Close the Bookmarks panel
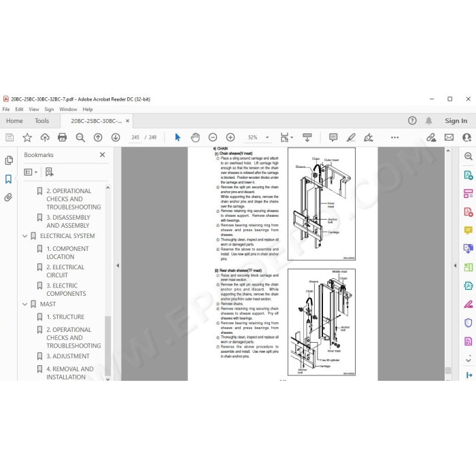This screenshot has height=476, width=476. pos(102,155)
